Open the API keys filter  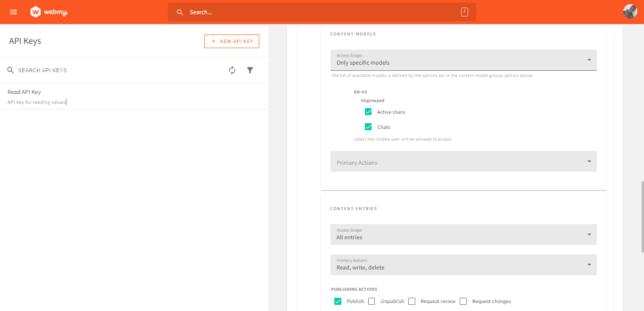250,70
